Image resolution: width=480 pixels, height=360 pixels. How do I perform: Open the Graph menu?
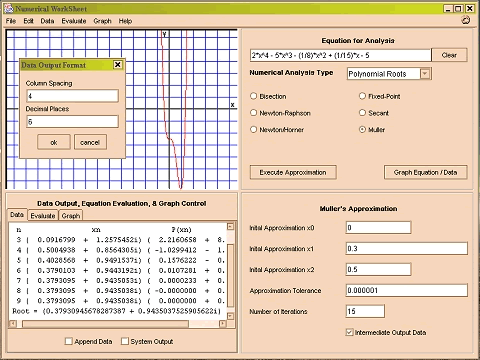102,21
